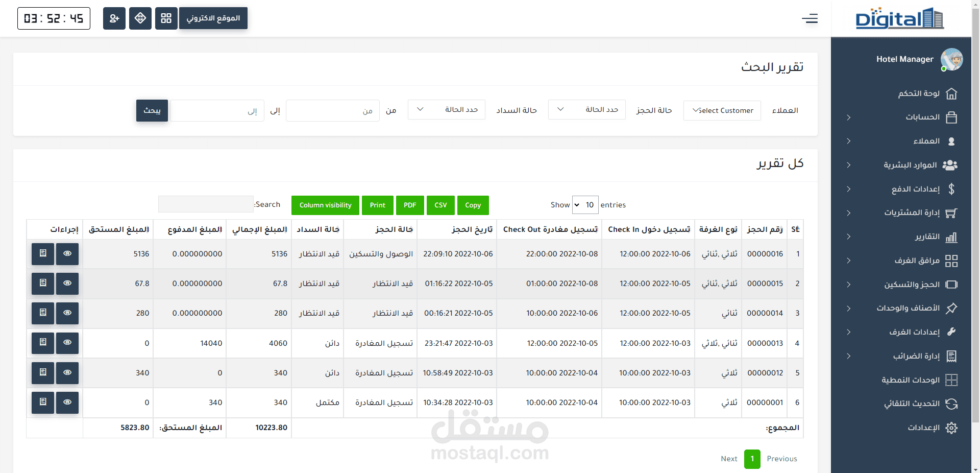This screenshot has width=980, height=473.
Task: View booking 00000012 with eye icon
Action: [67, 373]
